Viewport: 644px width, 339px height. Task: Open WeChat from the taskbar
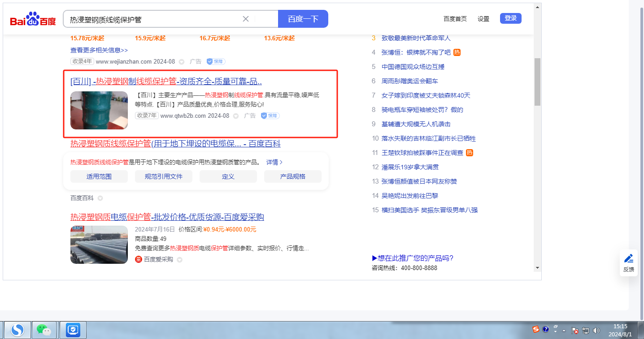44,330
